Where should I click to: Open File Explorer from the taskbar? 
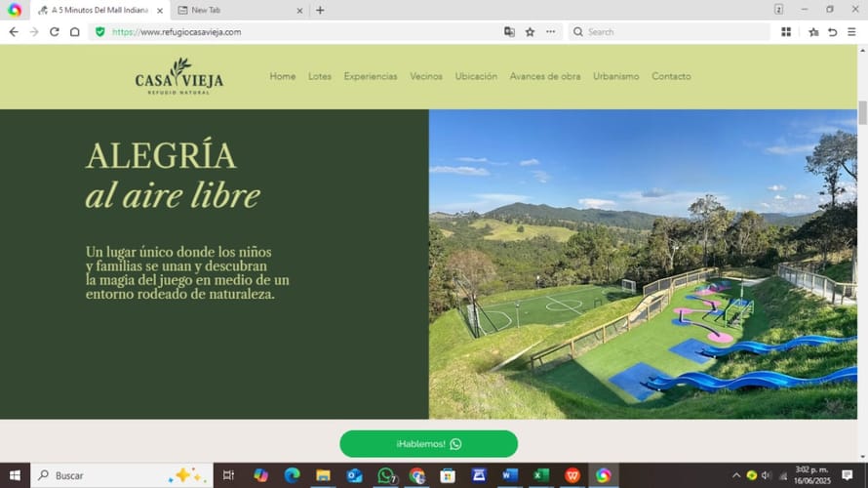[x=323, y=475]
